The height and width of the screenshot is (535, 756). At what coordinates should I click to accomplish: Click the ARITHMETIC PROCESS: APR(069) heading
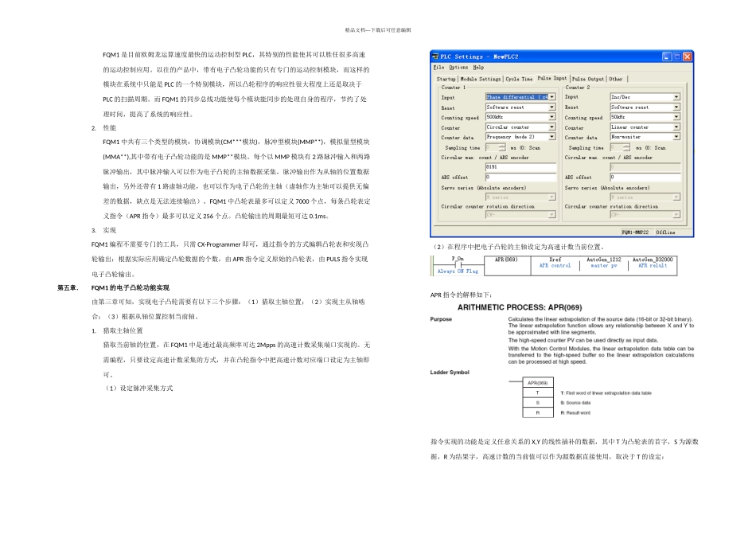tap(520, 307)
